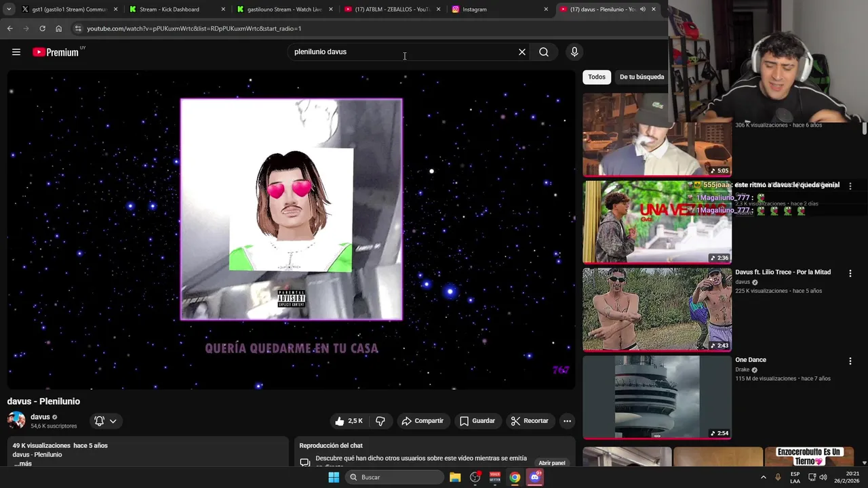Open Por la Mitad video thumbnail
Image resolution: width=868 pixels, height=488 pixels.
pos(657,310)
